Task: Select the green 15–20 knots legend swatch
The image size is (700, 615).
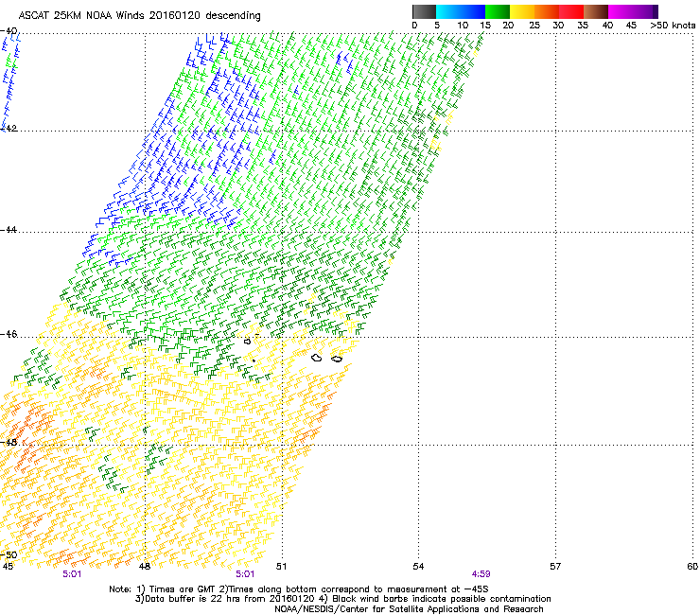Action: pos(498,11)
